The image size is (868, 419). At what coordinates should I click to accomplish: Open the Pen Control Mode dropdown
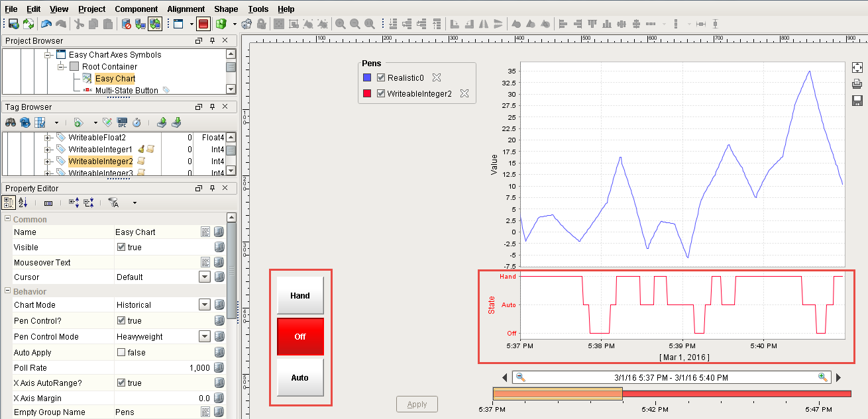coord(205,336)
